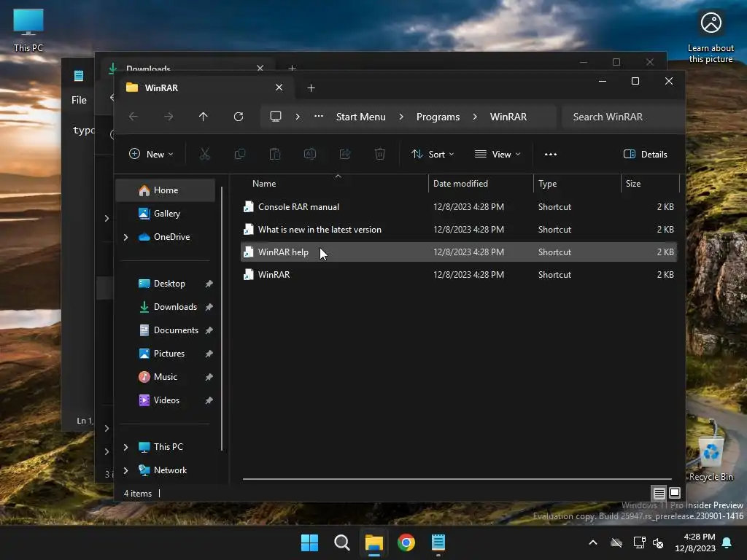The height and width of the screenshot is (560, 747).
Task: Add a new tab in WinRAR window
Action: (x=311, y=87)
